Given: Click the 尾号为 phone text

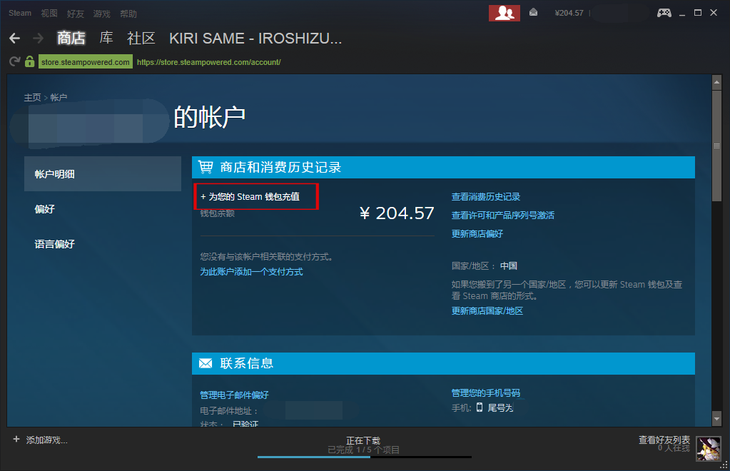Looking at the screenshot, I should coord(500,408).
